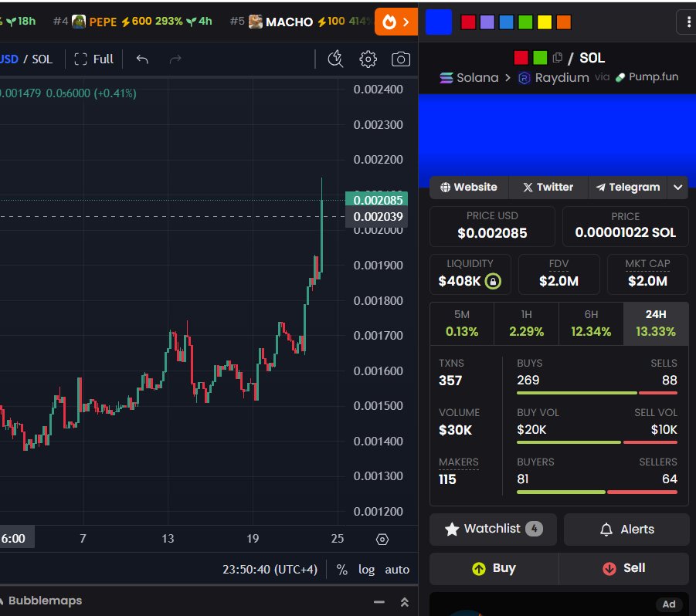This screenshot has height=616, width=696.
Task: Open indicators quick-search lightning icon
Action: [x=335, y=59]
